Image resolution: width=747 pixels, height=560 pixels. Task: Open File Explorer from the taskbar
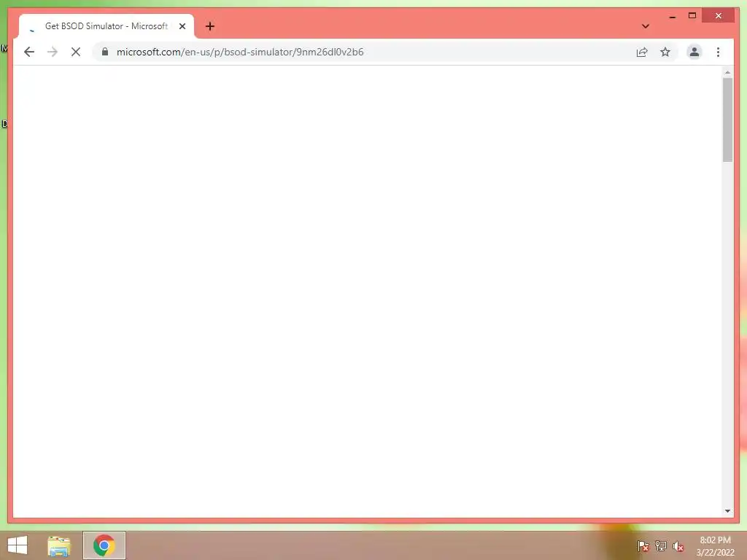pos(59,545)
